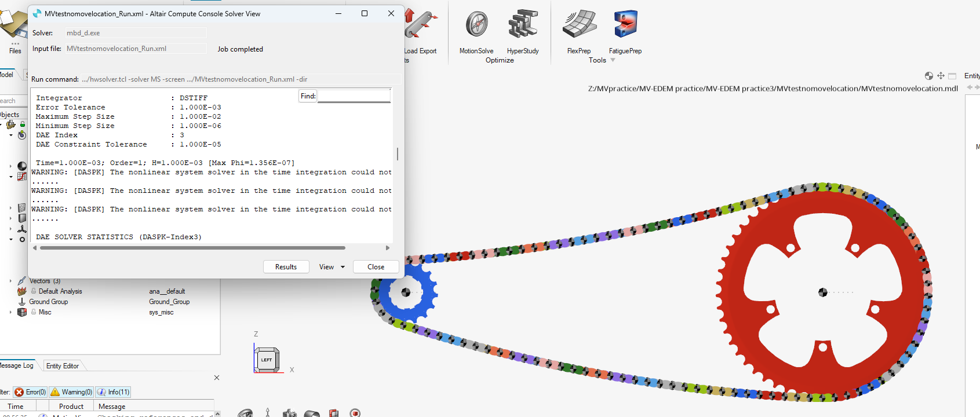Click the red cube icon in the bottom toolbar
This screenshot has height=417, width=980.
334,413
